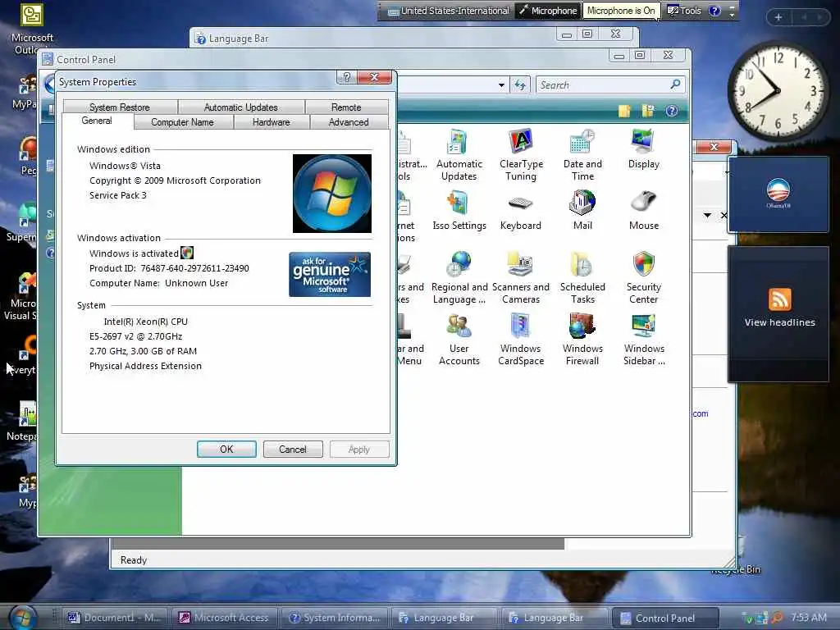Click the ask for genuine Microsoft software badge
The image size is (840, 630).
(330, 274)
